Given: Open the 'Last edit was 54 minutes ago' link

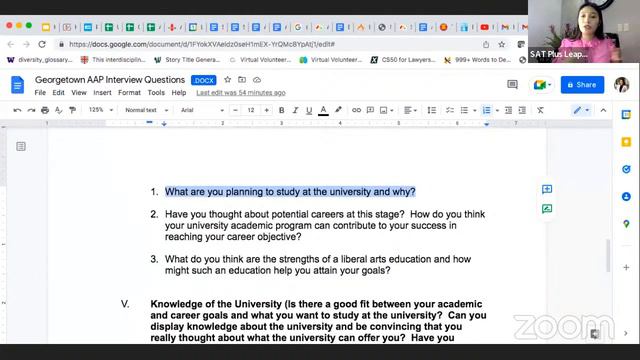Looking at the screenshot, I should point(241,93).
